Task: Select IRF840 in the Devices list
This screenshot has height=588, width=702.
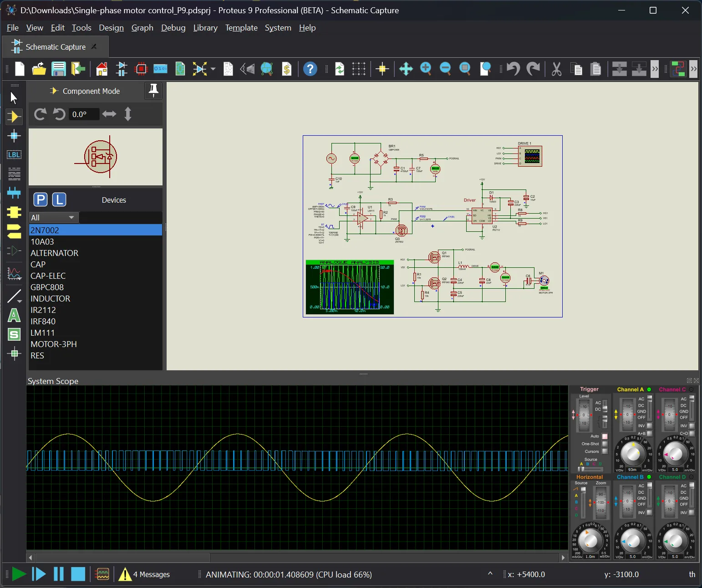Action: 43,322
